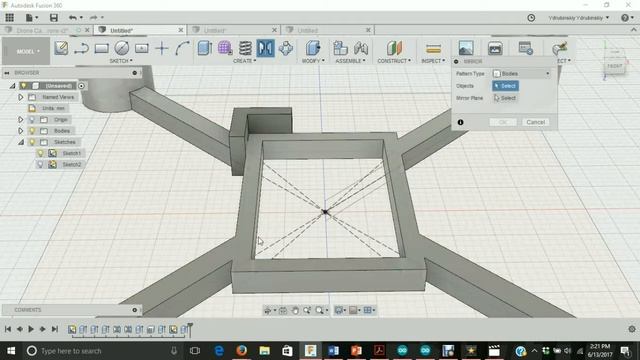The image size is (640, 360).
Task: Open the CONSTRUCT menu
Action: [394, 61]
